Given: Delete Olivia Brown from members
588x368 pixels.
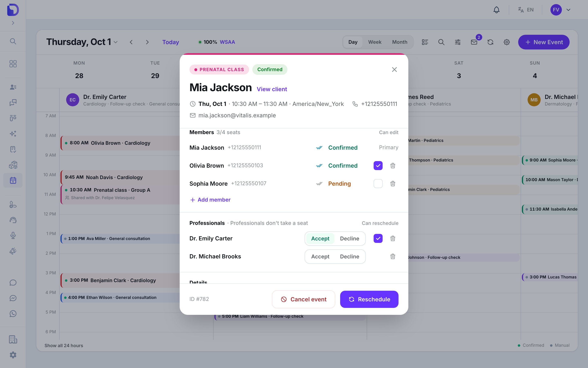Looking at the screenshot, I should click(393, 166).
